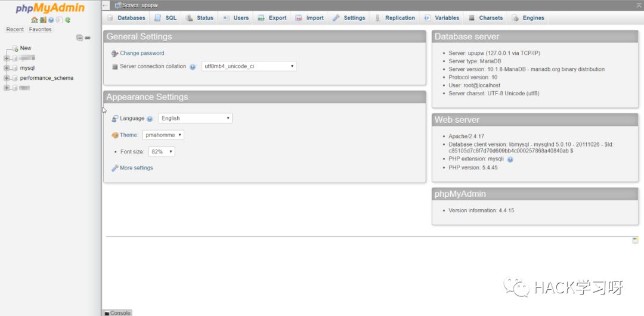This screenshot has width=644, height=316.
Task: Open the Charsets tab
Action: click(486, 18)
